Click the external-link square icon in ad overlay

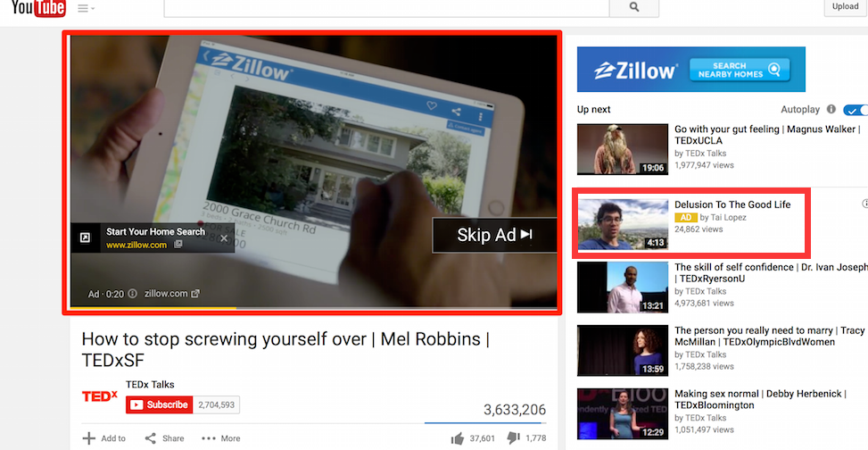86,237
